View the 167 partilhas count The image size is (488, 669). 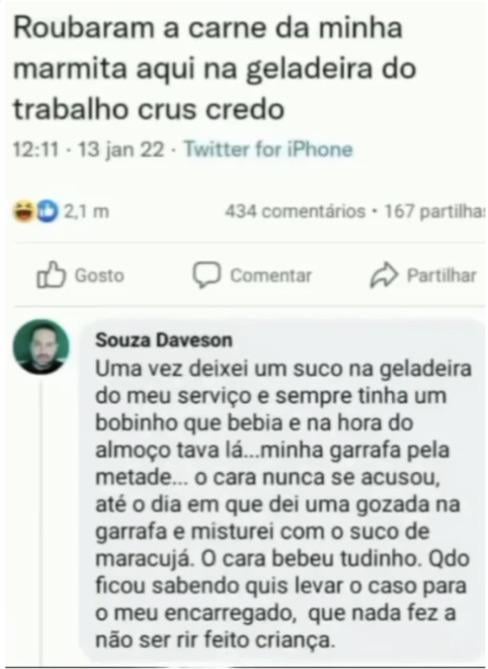click(x=435, y=211)
